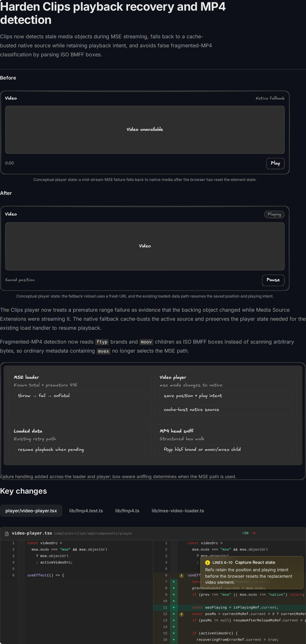Switch to the lib/fmp4.ts tab
The height and width of the screenshot is (644, 306).
coord(127,511)
